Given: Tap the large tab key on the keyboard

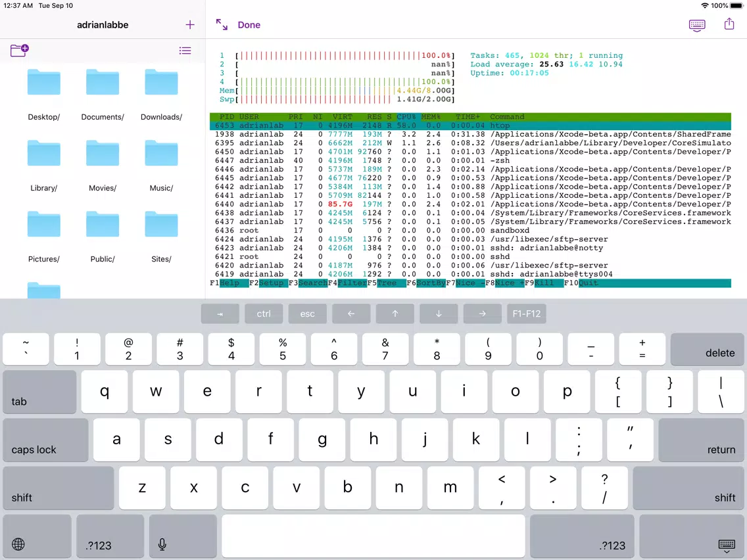Looking at the screenshot, I should point(39,392).
